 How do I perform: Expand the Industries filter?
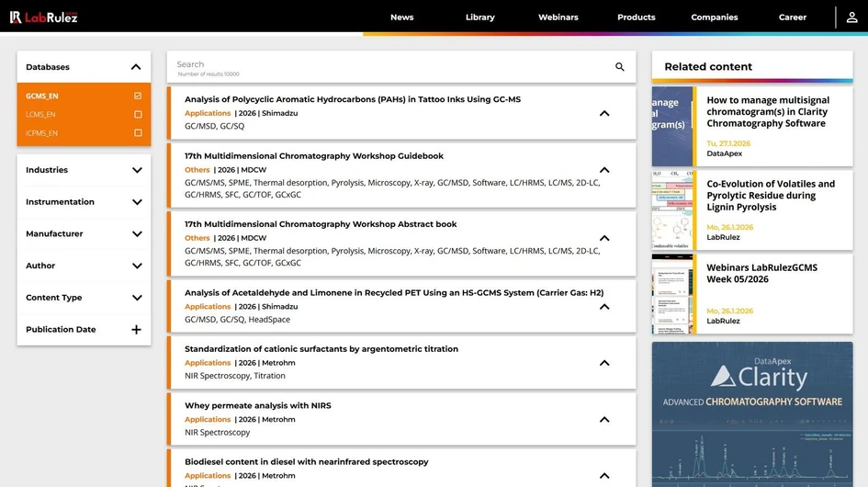coord(137,170)
